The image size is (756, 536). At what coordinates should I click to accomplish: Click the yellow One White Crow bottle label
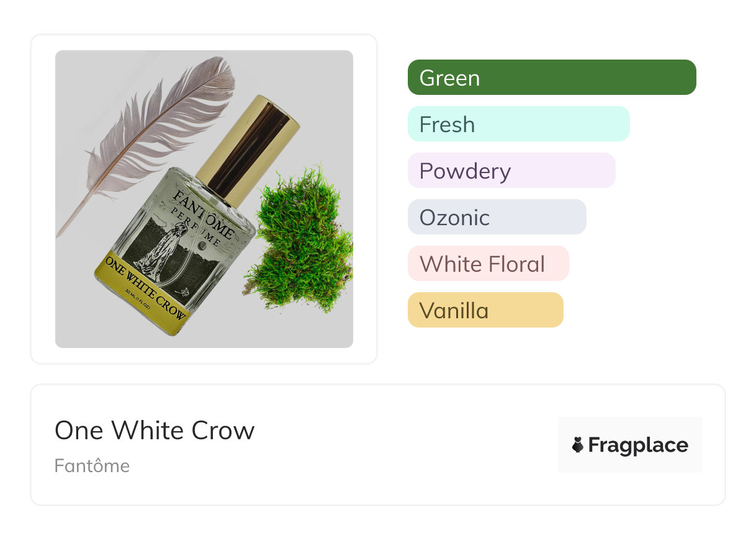pyautogui.click(x=146, y=287)
